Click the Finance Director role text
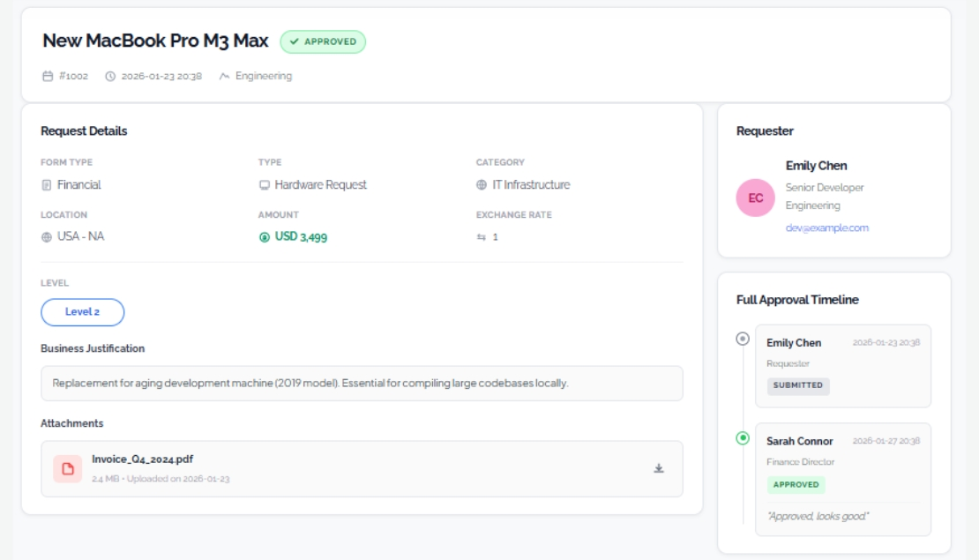Screen dimensions: 979x560 click(801, 462)
